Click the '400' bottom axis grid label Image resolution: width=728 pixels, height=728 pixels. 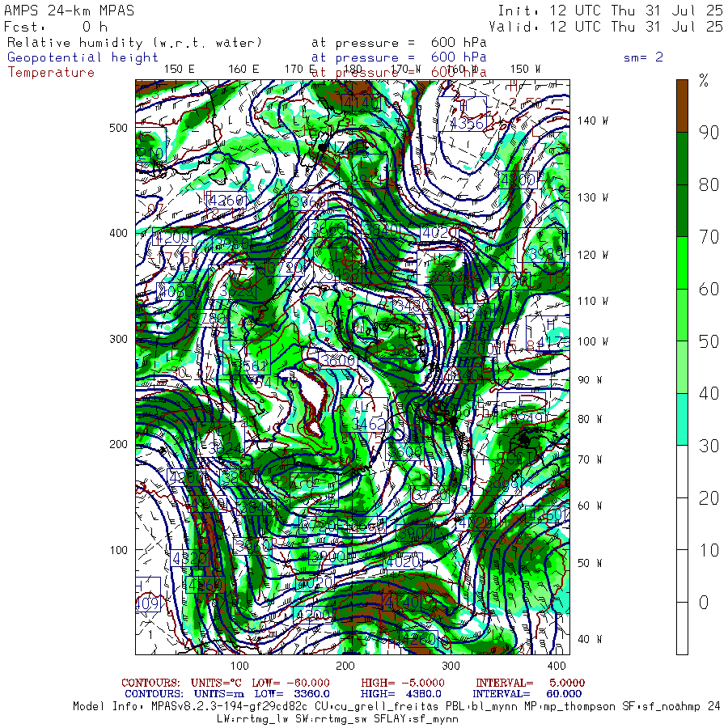pyautogui.click(x=557, y=666)
